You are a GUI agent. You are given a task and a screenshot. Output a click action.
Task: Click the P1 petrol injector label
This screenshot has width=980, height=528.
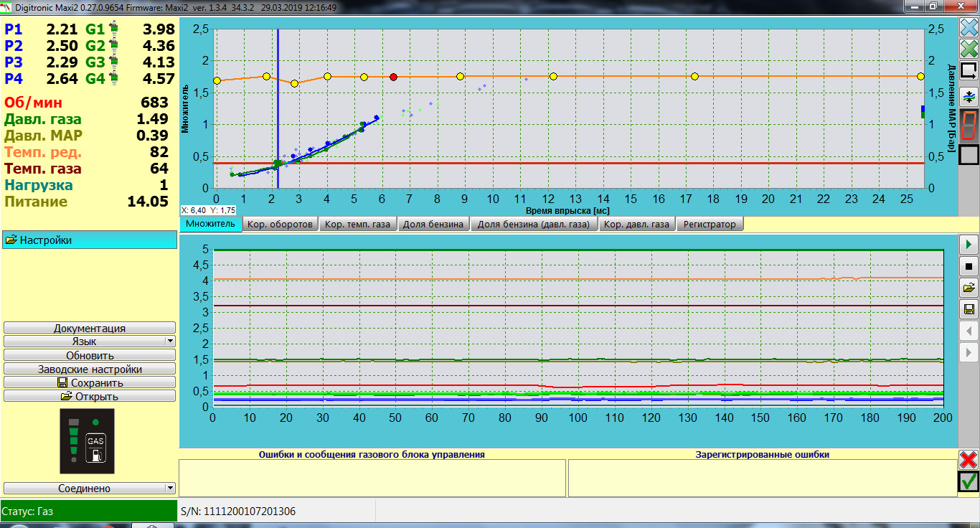coord(14,29)
